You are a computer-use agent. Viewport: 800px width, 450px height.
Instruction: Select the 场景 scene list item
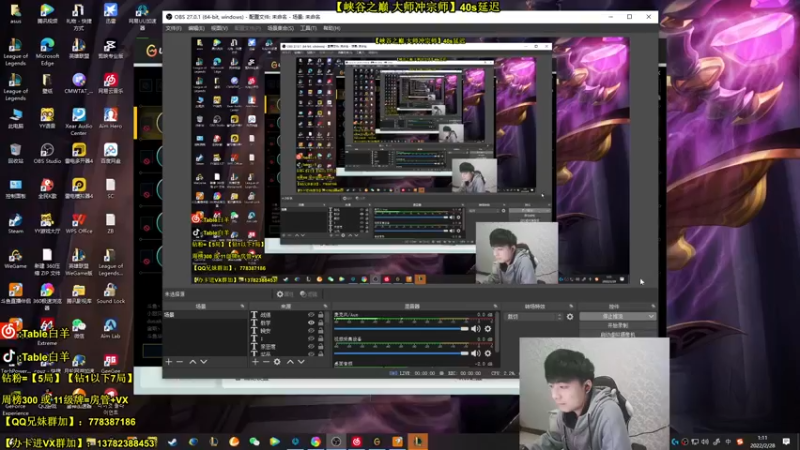(205, 315)
